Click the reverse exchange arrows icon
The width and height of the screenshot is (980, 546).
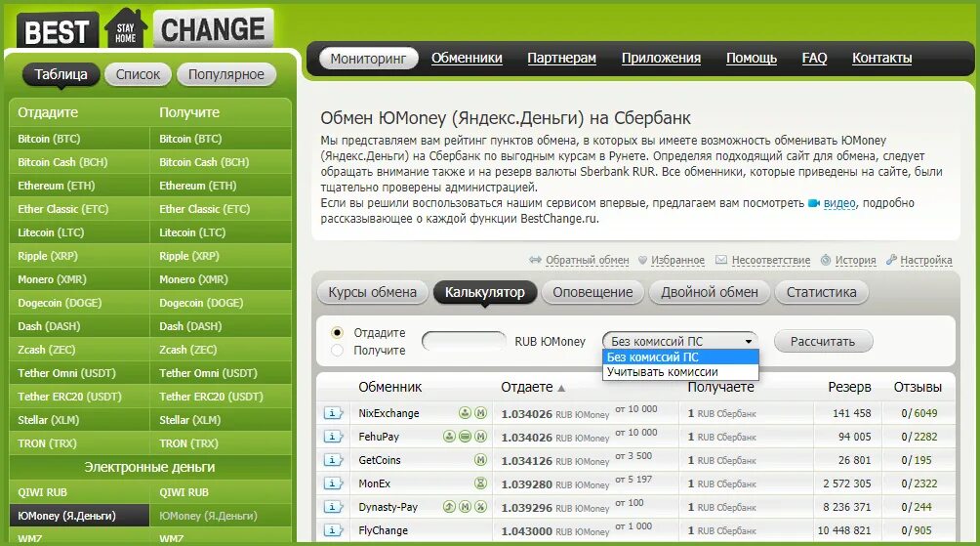click(x=535, y=260)
